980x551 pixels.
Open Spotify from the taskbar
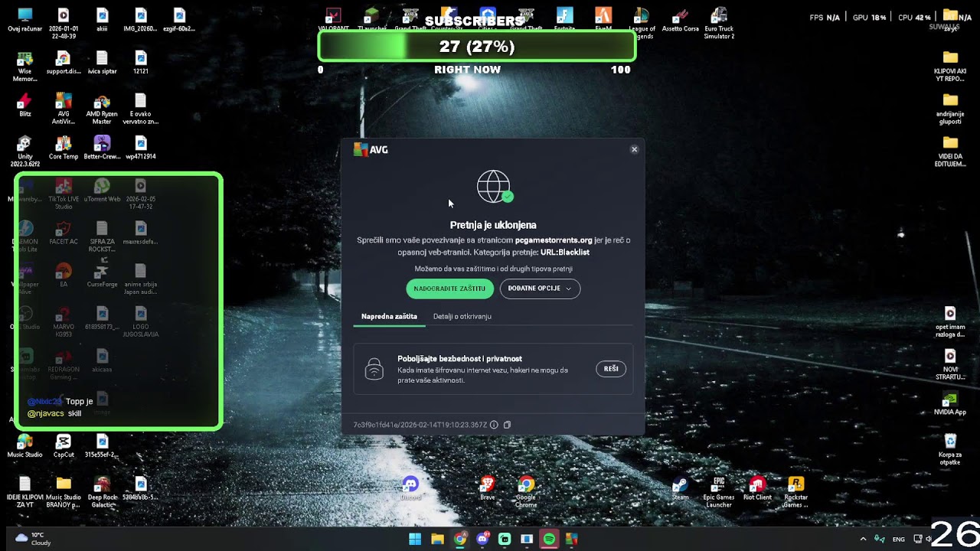click(x=549, y=539)
